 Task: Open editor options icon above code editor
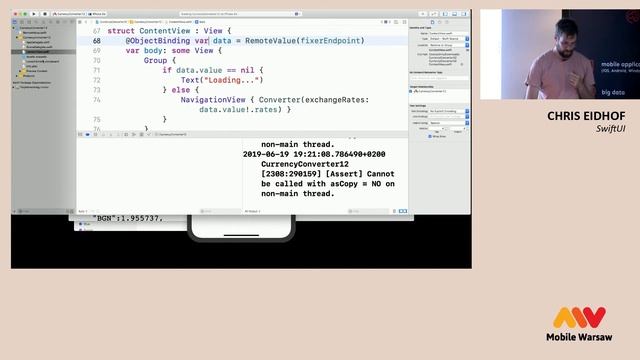tap(396, 22)
